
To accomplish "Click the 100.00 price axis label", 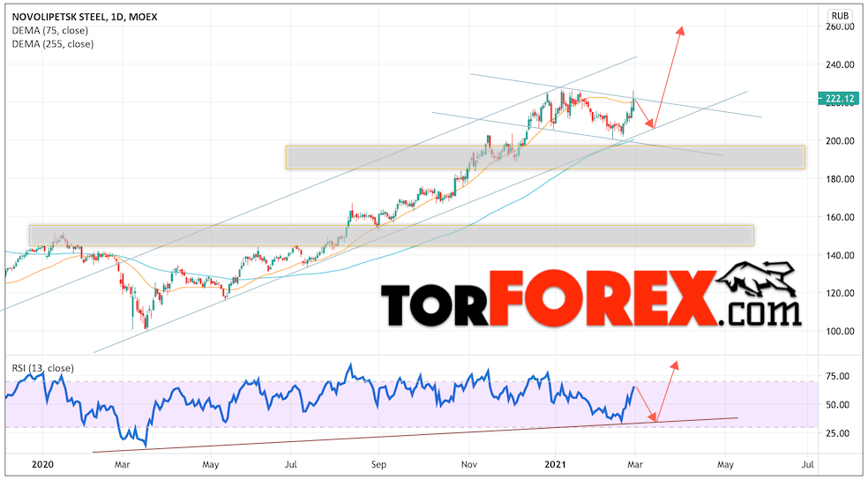I will (x=839, y=331).
